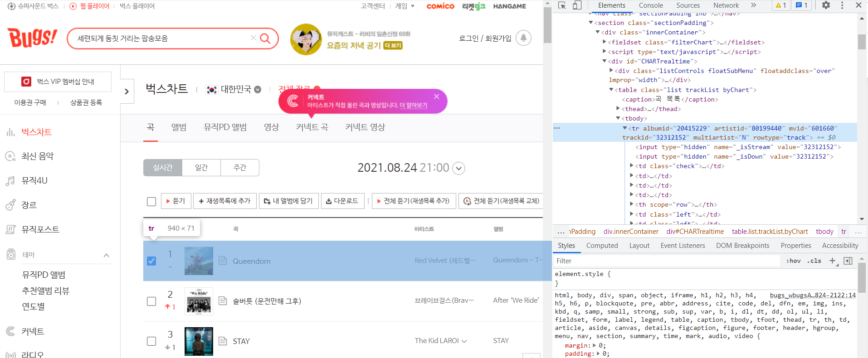Toggle the .cls element classes button

814,261
